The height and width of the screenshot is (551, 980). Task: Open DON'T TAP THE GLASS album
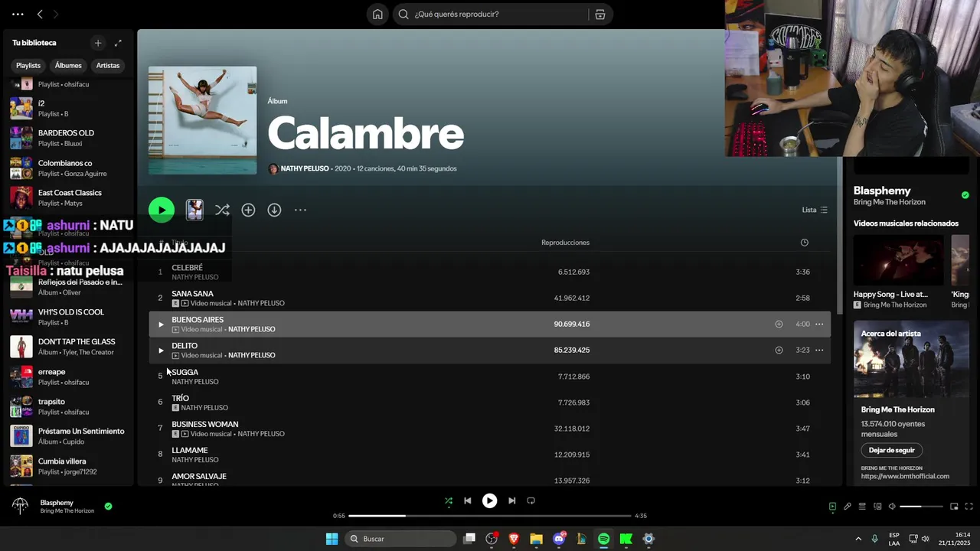pos(69,347)
